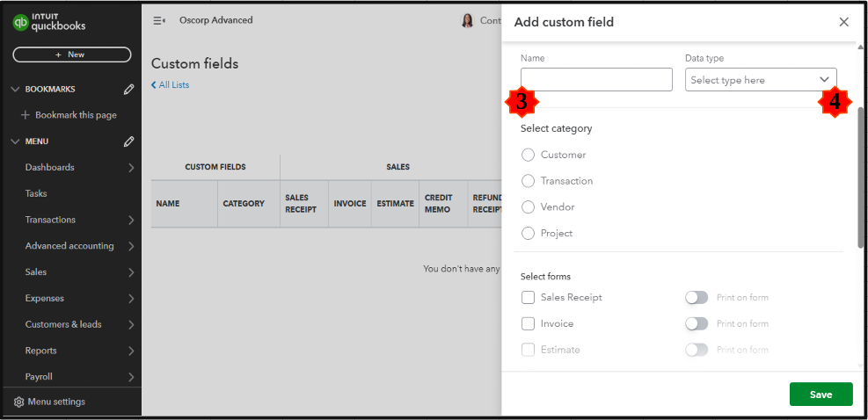Collapse the sidebar with the hamburger icon
868x420 pixels.
point(159,20)
